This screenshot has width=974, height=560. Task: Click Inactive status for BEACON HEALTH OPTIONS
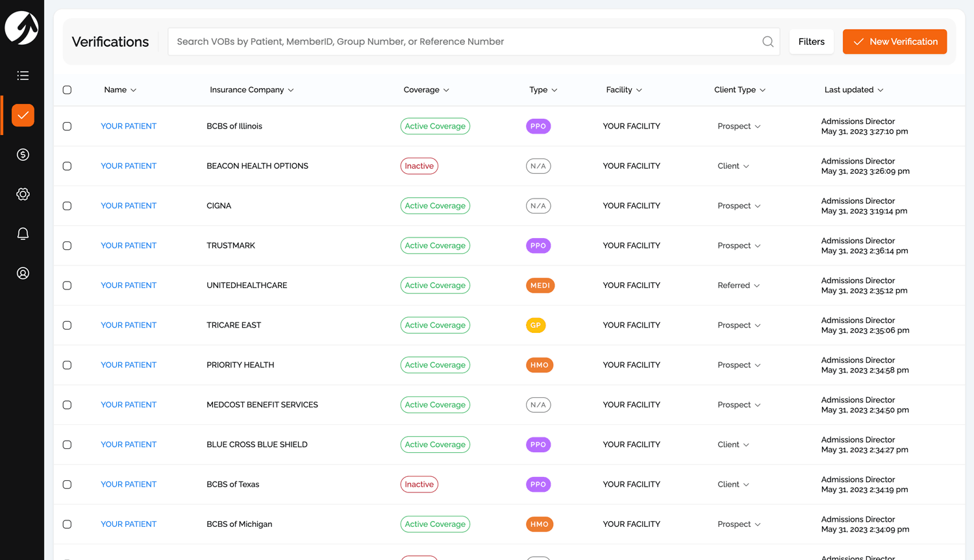pyautogui.click(x=419, y=166)
